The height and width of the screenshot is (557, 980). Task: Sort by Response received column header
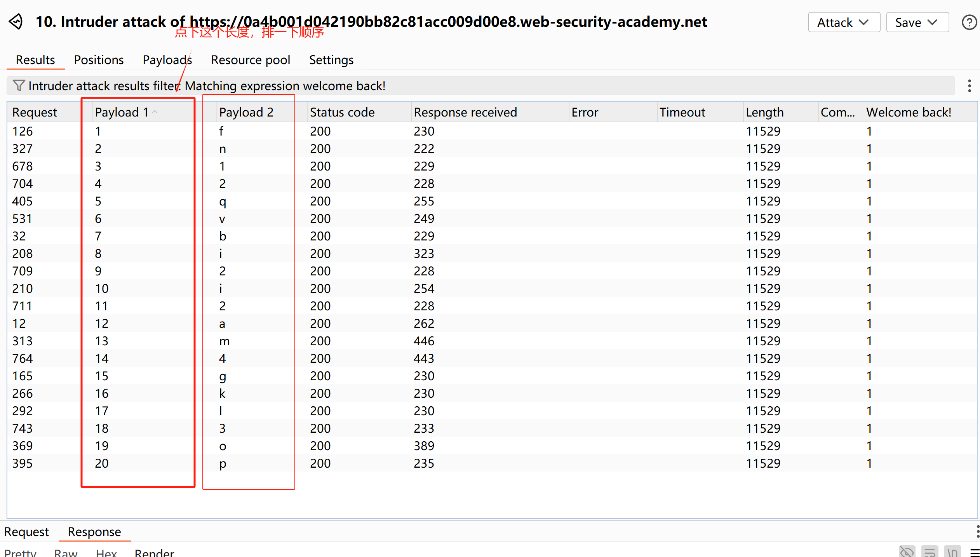(x=465, y=112)
